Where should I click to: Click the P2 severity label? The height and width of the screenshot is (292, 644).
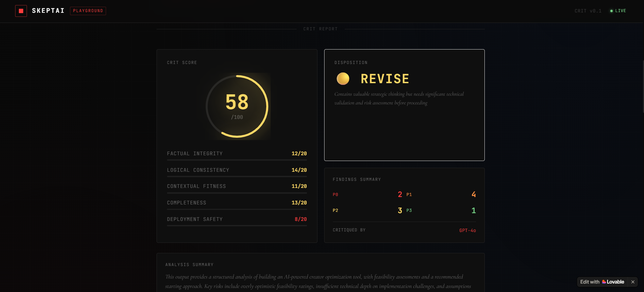[x=335, y=210]
